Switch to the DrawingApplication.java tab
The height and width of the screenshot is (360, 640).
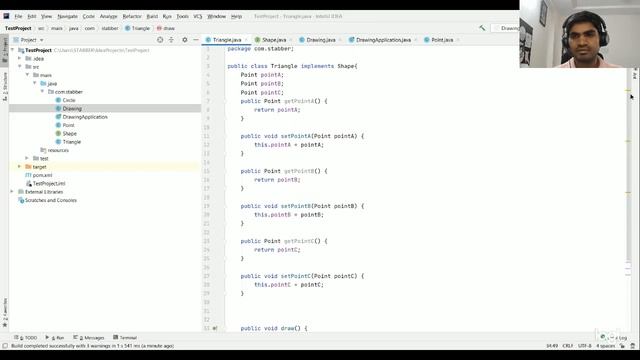pyautogui.click(x=383, y=40)
